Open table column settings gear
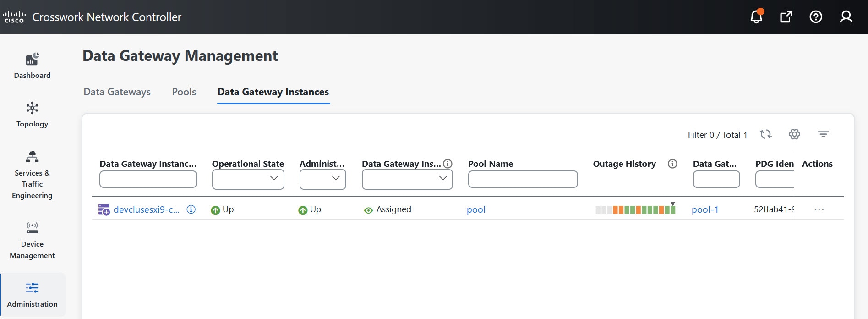Viewport: 868px width, 319px height. tap(794, 134)
